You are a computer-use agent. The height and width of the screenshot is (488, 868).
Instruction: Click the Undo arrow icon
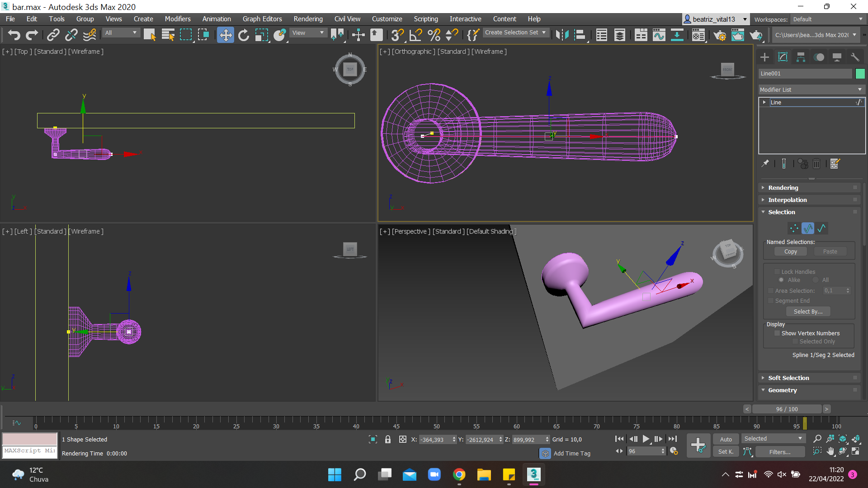[14, 35]
